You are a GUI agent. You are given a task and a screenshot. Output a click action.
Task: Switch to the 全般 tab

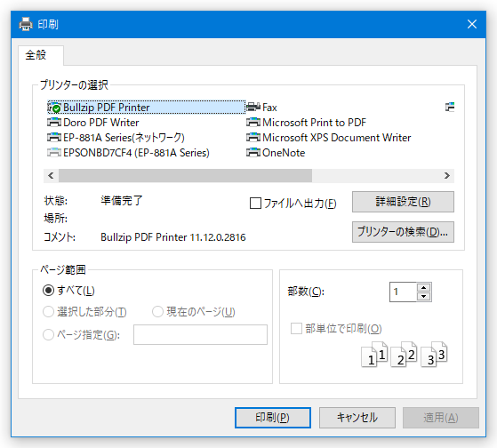click(x=41, y=55)
